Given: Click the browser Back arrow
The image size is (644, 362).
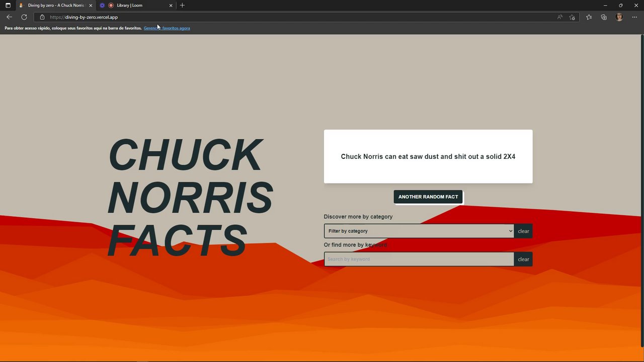Looking at the screenshot, I should pos(9,17).
